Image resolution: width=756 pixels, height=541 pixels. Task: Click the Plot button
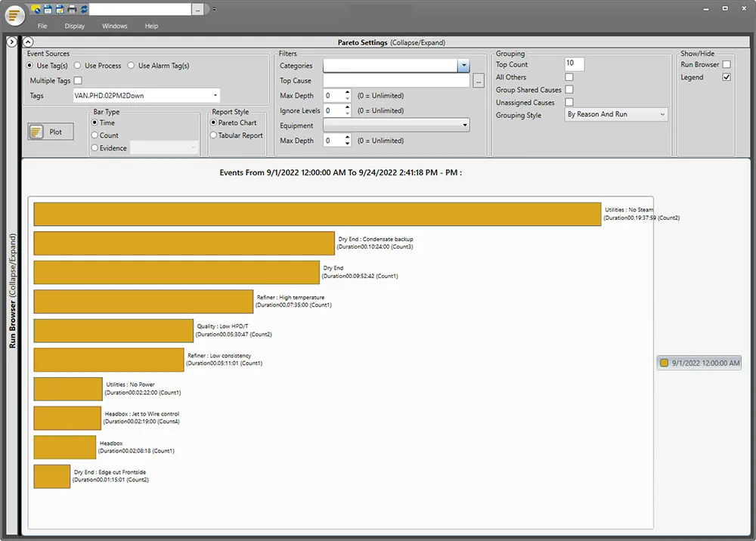(x=51, y=131)
